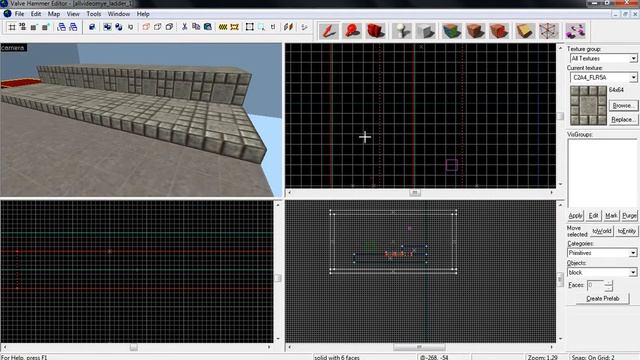Click the Larger Grid icon
The height and width of the screenshot is (360, 640).
[45, 27]
